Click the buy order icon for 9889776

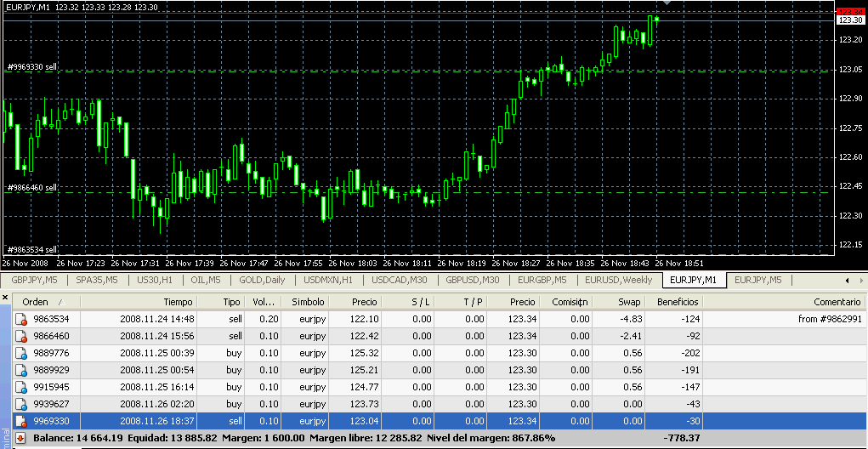[20, 353]
